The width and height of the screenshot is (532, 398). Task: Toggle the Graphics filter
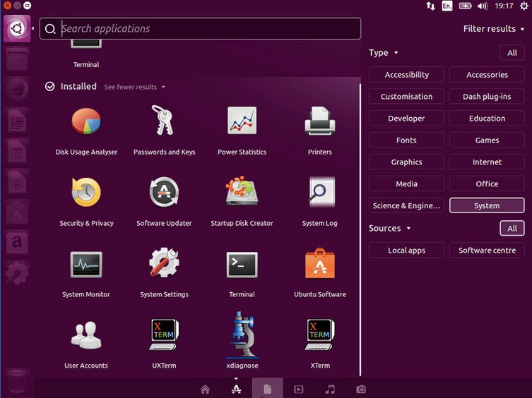point(406,162)
